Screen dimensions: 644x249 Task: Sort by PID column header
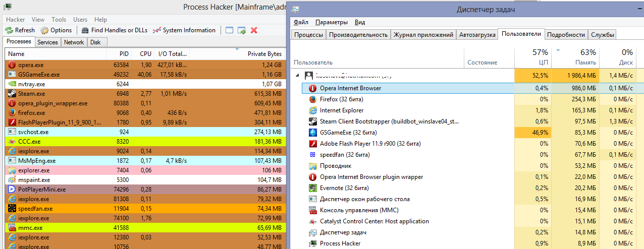119,54
